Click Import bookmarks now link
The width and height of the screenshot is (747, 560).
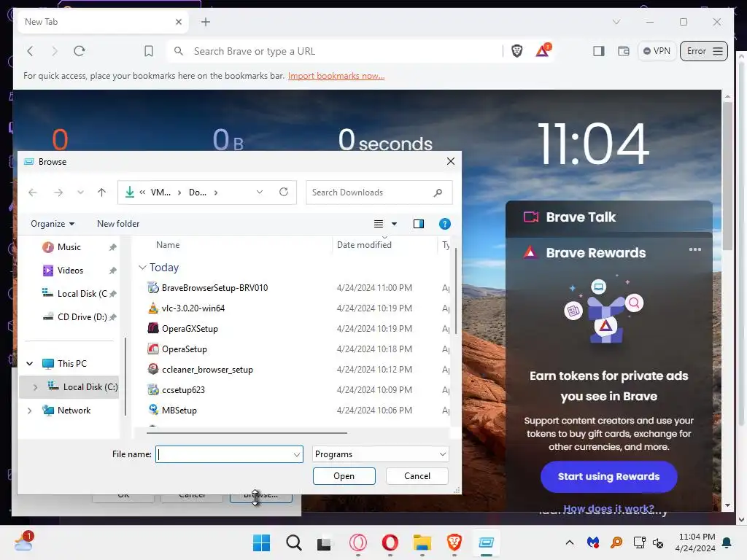point(336,76)
